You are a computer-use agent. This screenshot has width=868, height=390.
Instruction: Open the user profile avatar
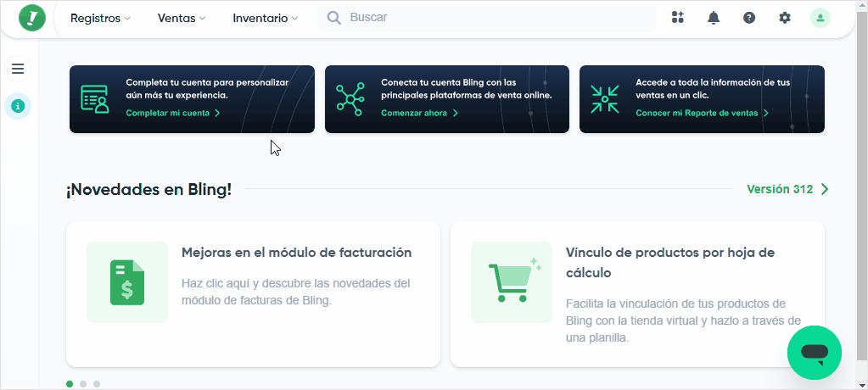click(820, 18)
